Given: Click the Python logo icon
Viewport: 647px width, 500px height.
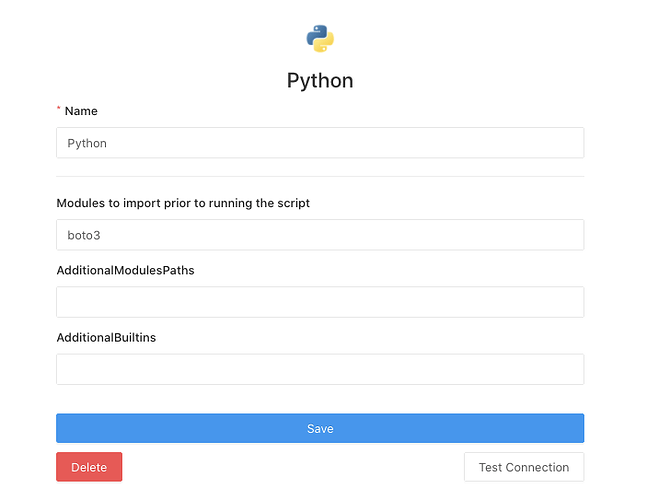Looking at the screenshot, I should (x=320, y=39).
